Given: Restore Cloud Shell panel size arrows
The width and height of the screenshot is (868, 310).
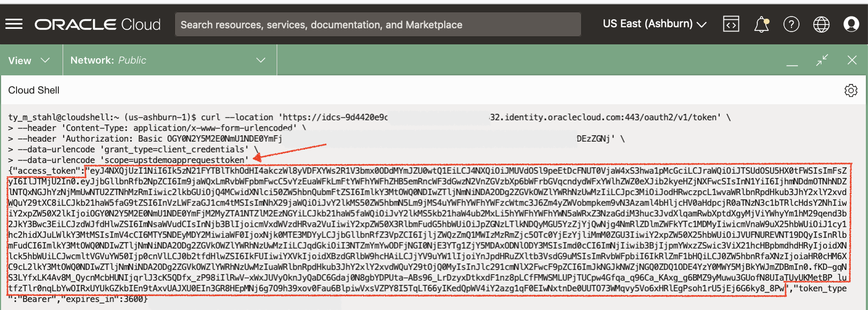Looking at the screenshot, I should pos(822,60).
